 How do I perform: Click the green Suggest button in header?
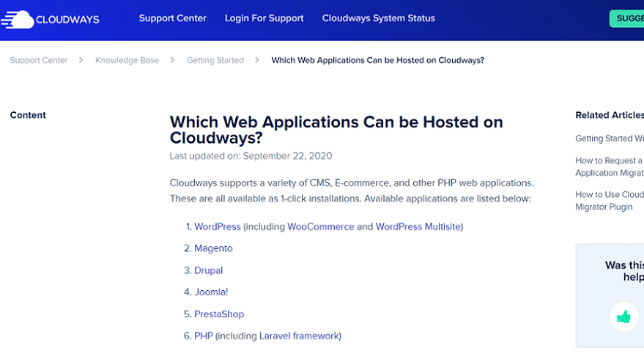[x=626, y=18]
